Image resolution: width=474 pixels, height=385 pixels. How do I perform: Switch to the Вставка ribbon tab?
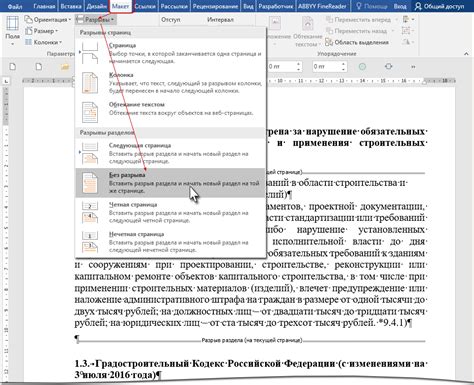[71, 6]
